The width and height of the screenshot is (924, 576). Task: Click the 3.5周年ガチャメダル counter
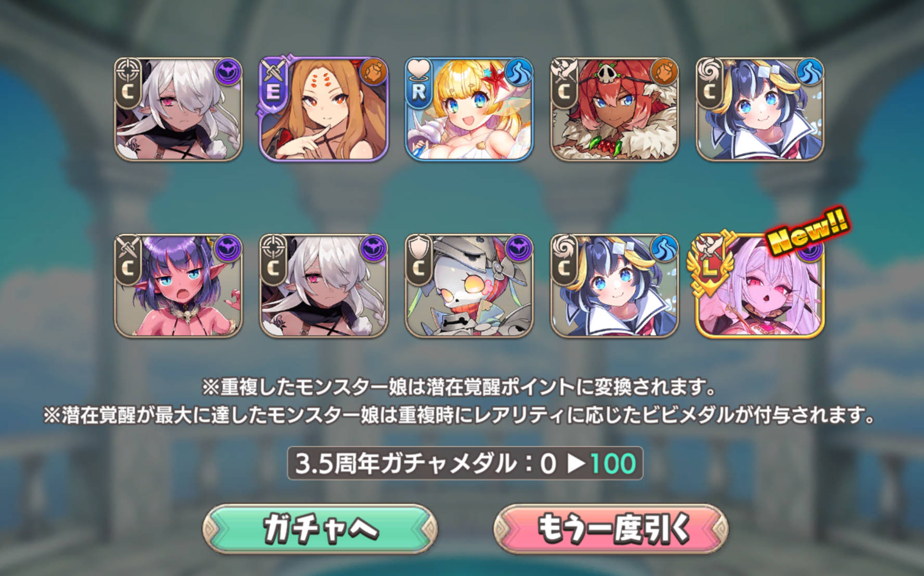tap(465, 463)
